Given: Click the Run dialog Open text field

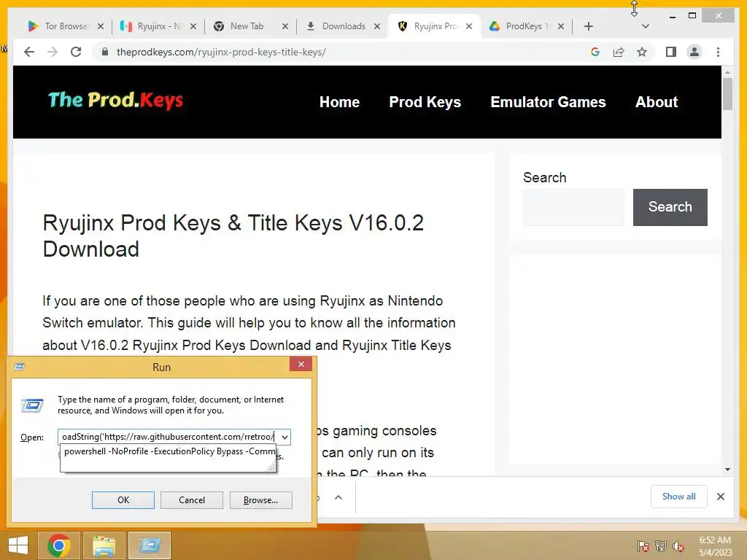Looking at the screenshot, I should [169, 437].
